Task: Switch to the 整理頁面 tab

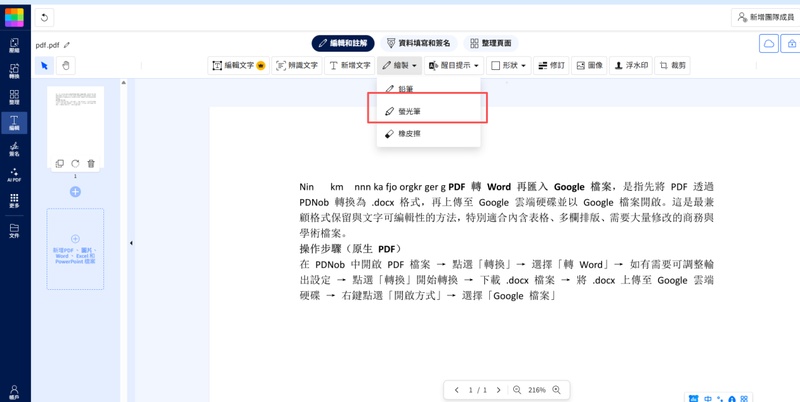Action: pos(491,43)
